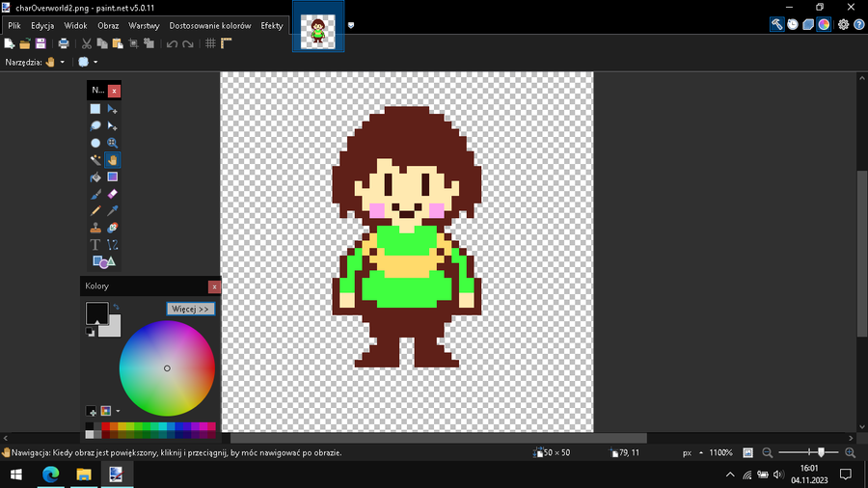Select the Paint Bucket tool
Screen dimensions: 868x488
click(x=95, y=177)
